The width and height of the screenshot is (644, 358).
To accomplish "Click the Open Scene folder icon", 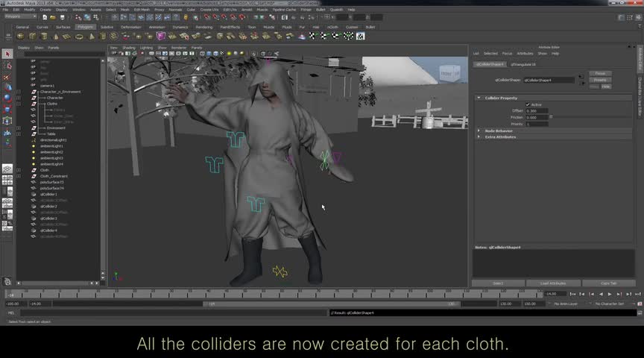I will pos(53,17).
